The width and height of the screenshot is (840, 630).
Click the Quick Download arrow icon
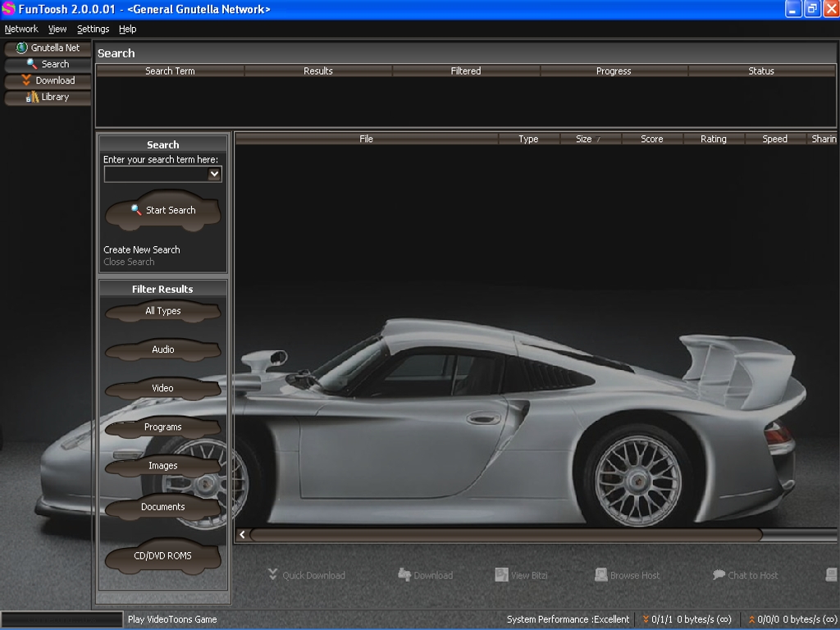[x=273, y=575]
